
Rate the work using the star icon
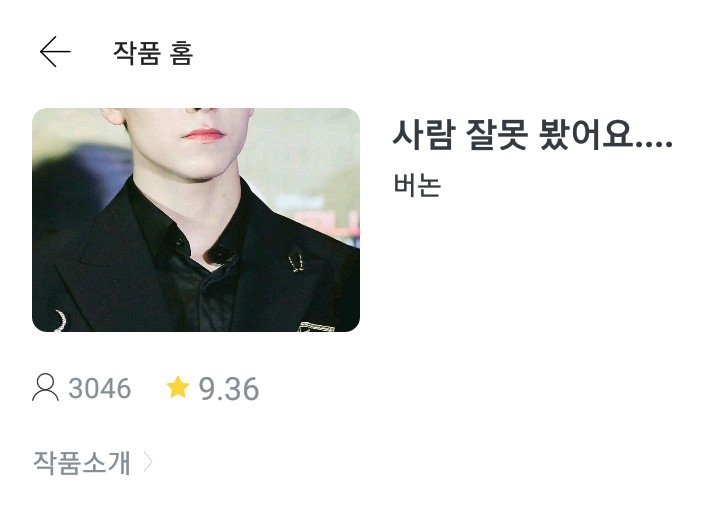178,387
